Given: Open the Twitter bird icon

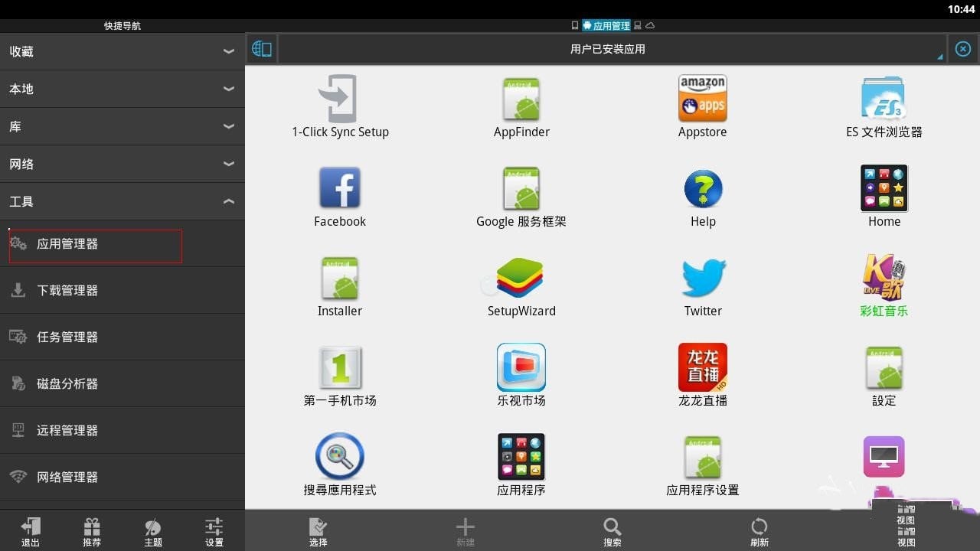Looking at the screenshot, I should [x=703, y=278].
